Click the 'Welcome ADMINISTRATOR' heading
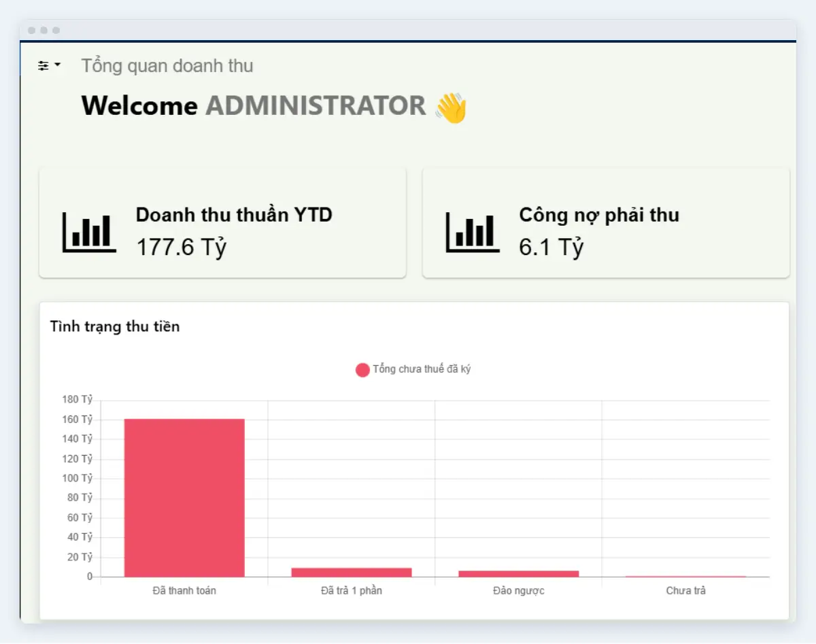 [254, 106]
